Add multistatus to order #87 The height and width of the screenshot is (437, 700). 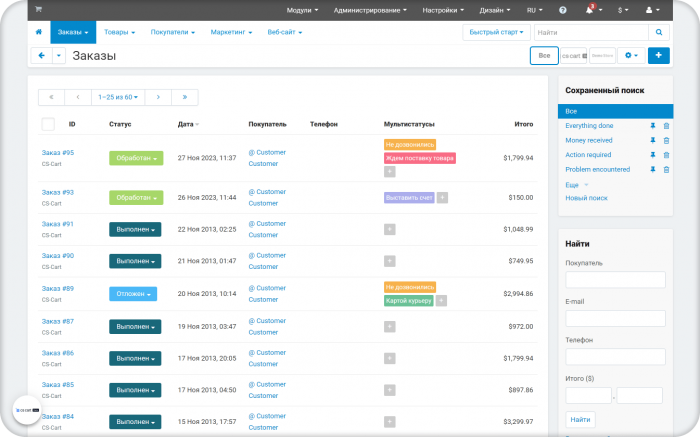(x=389, y=327)
